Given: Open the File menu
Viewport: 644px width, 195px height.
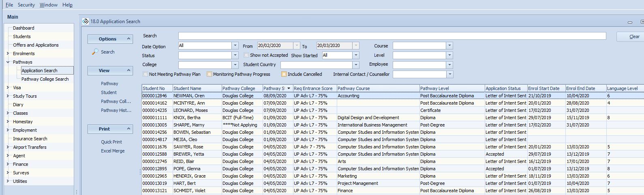Looking at the screenshot, I should (9, 5).
